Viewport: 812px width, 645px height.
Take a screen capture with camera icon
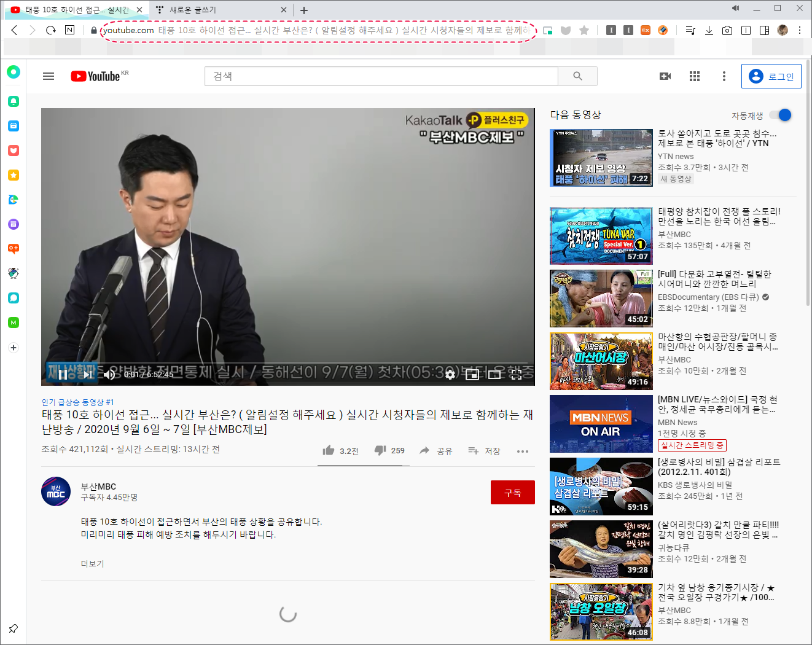coord(727,30)
